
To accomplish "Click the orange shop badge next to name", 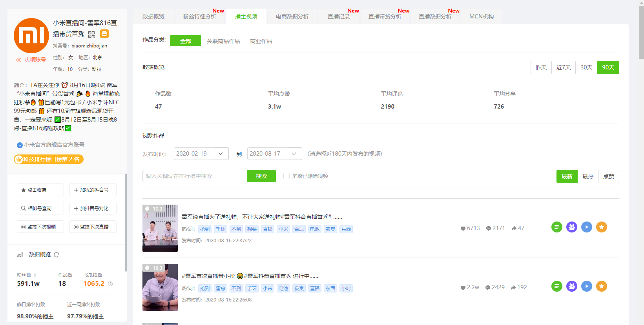I will tap(104, 34).
